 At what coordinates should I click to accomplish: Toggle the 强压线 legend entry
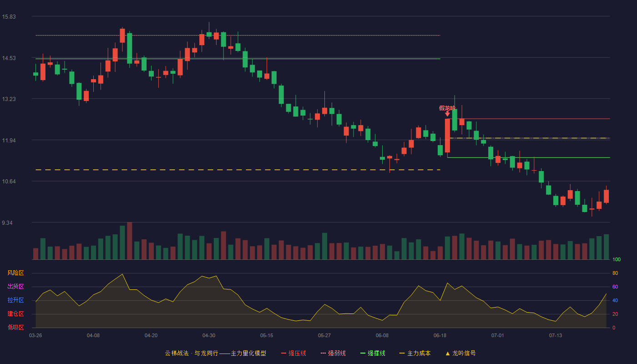coord(293,353)
